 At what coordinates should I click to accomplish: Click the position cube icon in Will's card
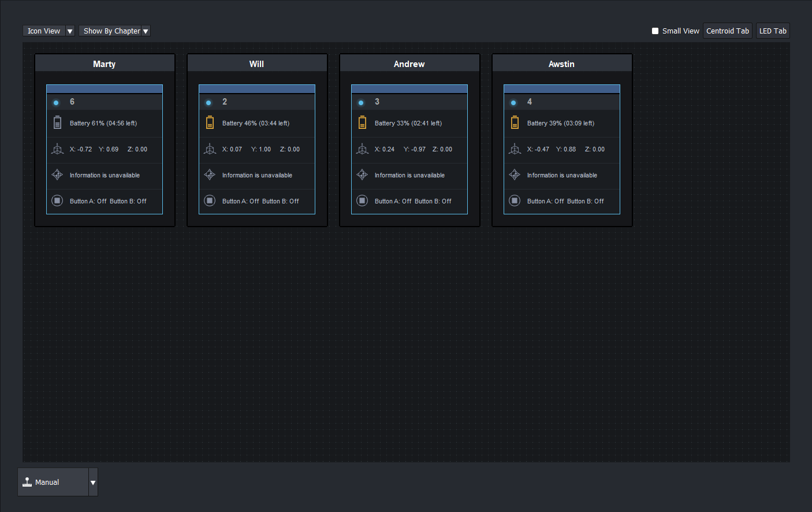pyautogui.click(x=210, y=149)
